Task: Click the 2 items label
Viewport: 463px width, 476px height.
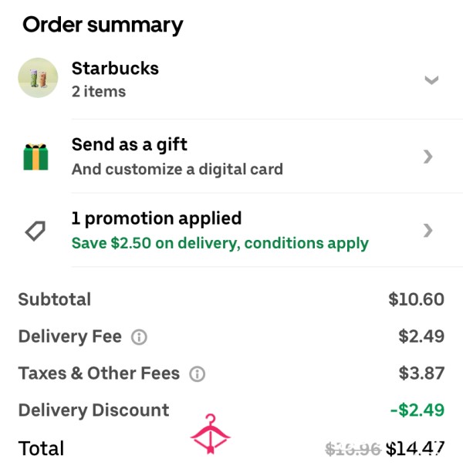Action: (x=99, y=91)
